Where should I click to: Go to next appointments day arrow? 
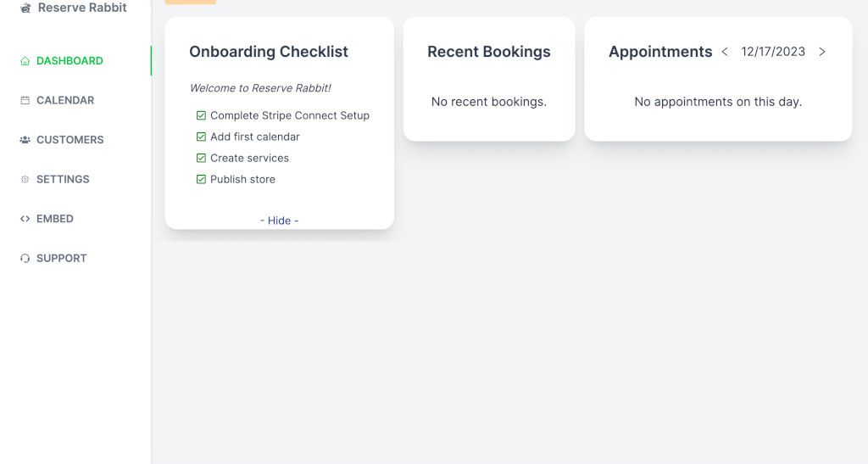pyautogui.click(x=822, y=52)
